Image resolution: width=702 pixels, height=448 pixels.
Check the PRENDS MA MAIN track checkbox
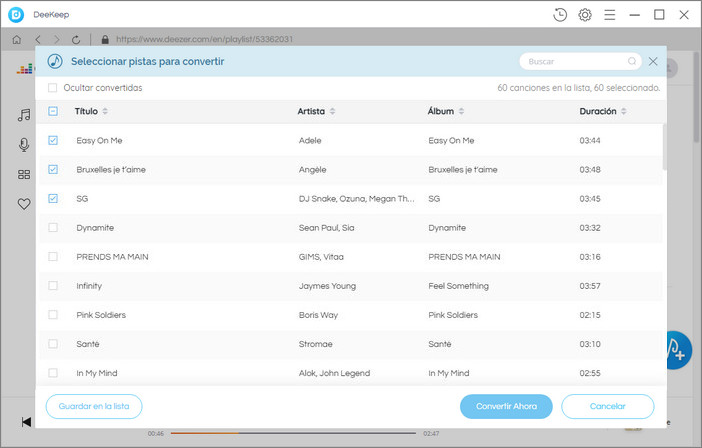coord(53,256)
